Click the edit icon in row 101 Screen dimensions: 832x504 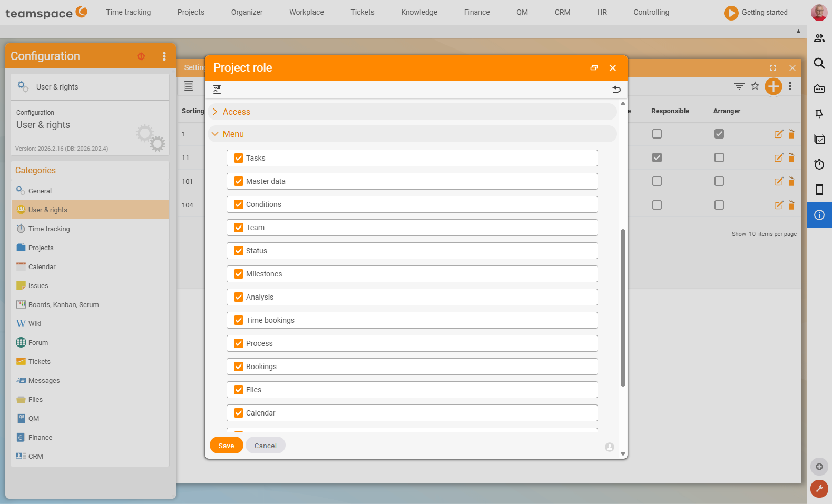[x=779, y=182]
